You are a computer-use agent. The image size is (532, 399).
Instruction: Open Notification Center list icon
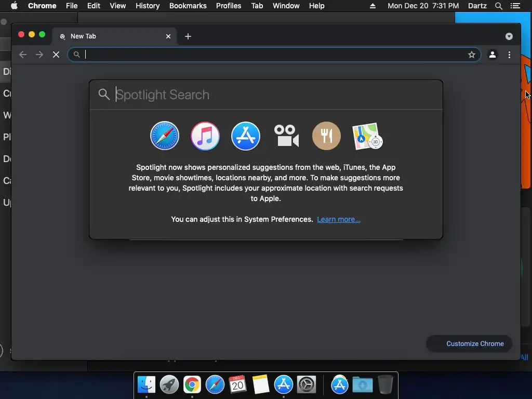click(x=515, y=6)
